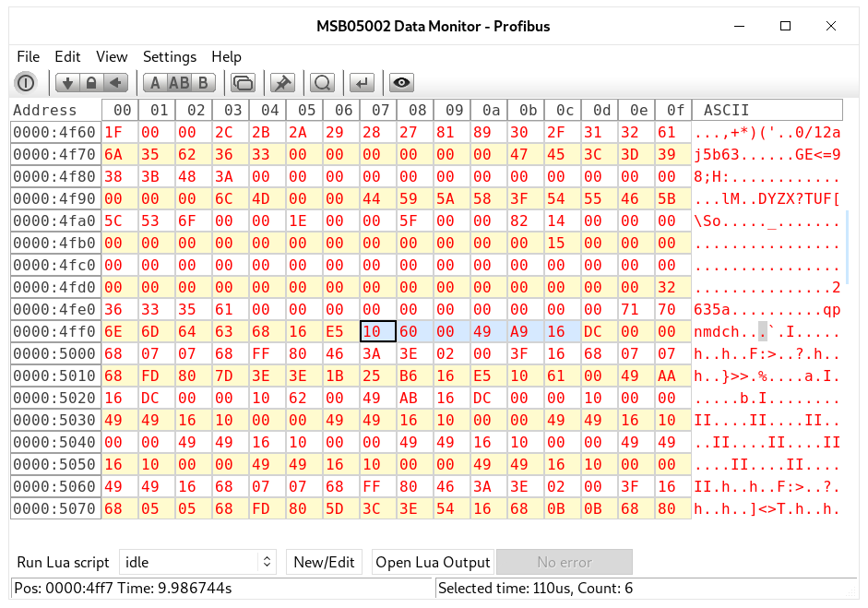Open the Settings menu
This screenshot has height=608, width=868.
coord(170,57)
